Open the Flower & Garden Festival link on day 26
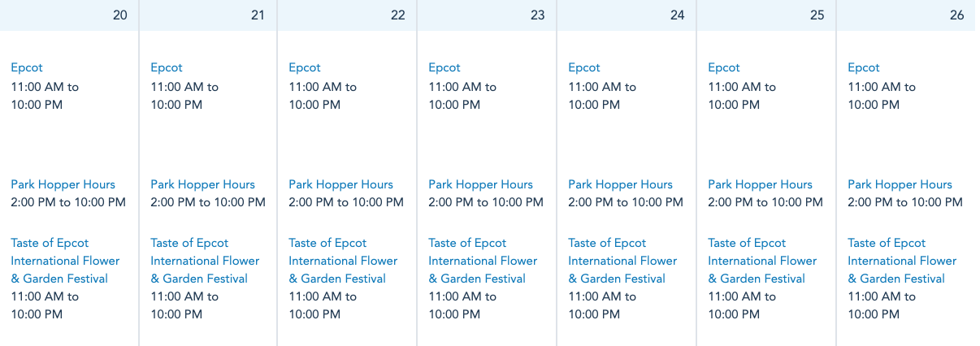Screen dimensions: 980x346 coord(902,261)
